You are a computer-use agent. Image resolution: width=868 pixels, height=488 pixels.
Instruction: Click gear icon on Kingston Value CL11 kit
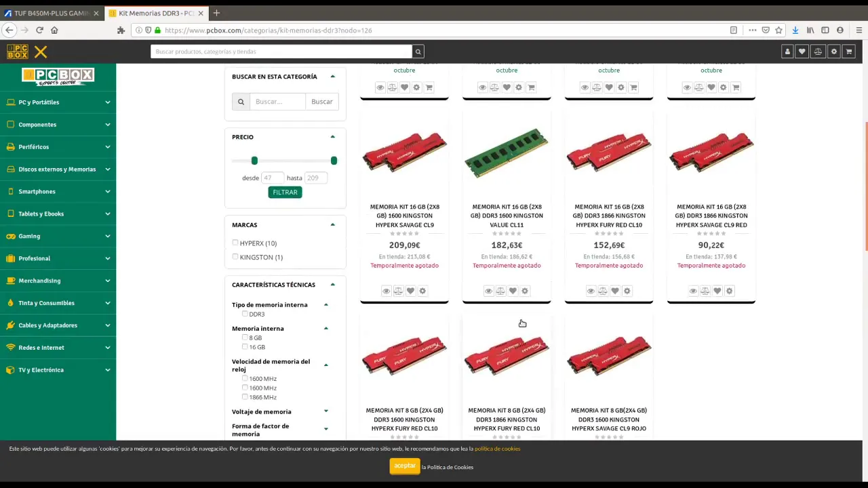click(525, 291)
